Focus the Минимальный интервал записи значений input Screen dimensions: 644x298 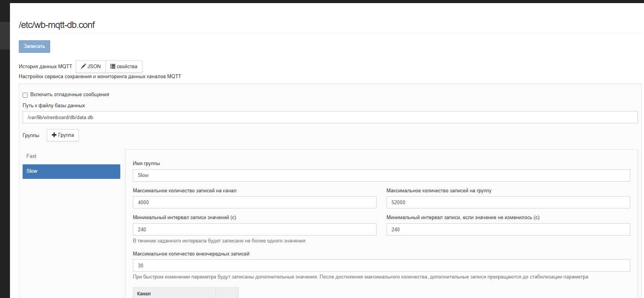point(254,229)
